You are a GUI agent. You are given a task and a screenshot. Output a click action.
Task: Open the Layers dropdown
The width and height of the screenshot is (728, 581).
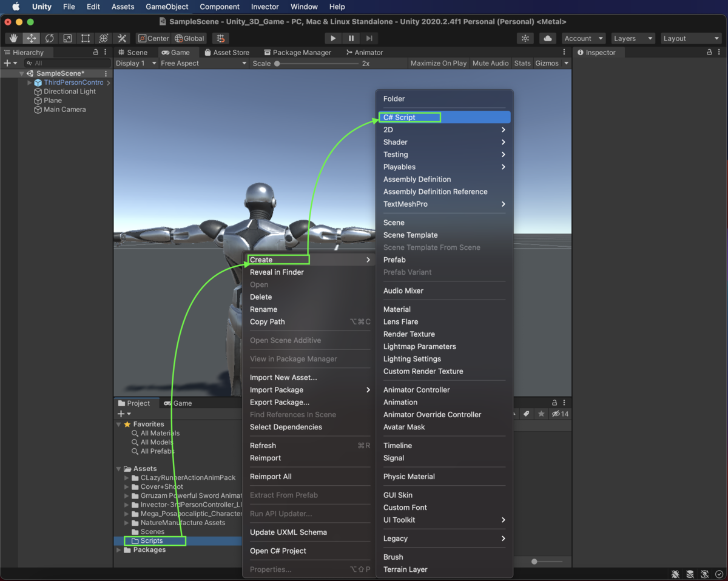(633, 38)
